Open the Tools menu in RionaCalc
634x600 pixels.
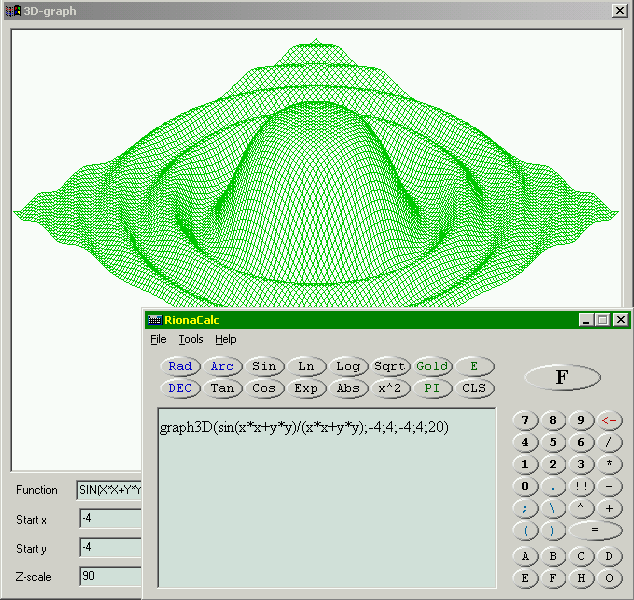[191, 339]
